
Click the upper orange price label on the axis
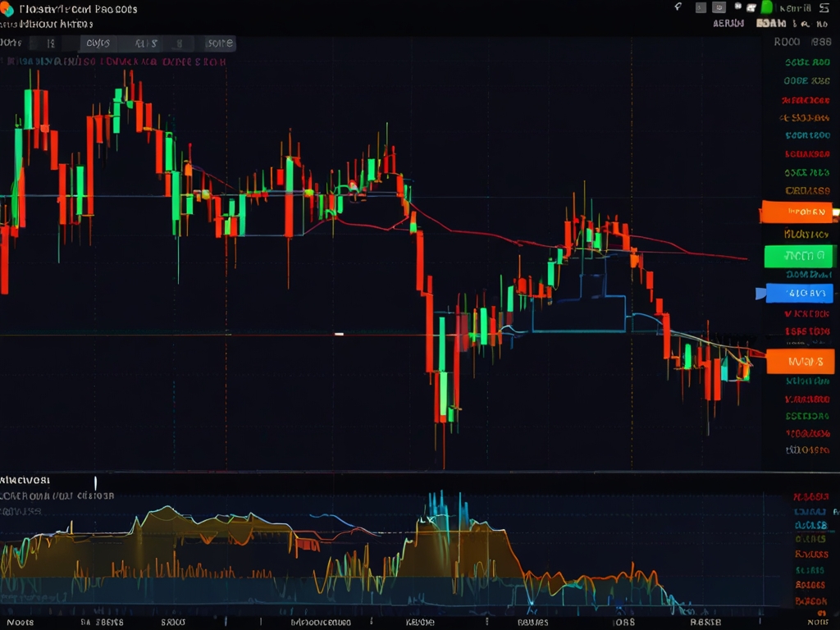pos(797,212)
